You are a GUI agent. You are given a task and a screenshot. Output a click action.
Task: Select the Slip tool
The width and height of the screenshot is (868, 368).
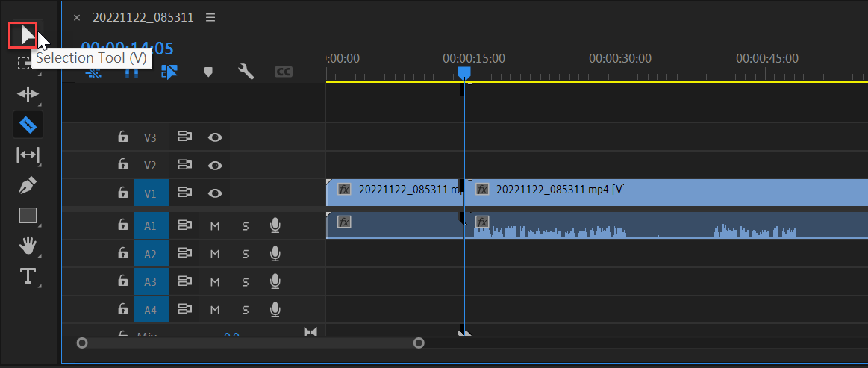pos(28,155)
